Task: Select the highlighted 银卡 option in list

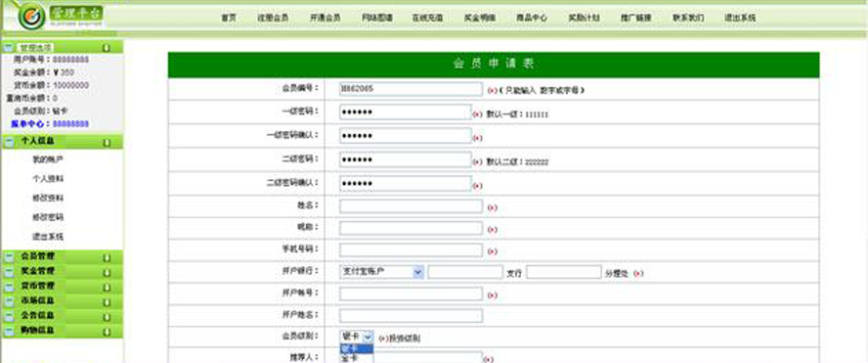Action: point(357,348)
